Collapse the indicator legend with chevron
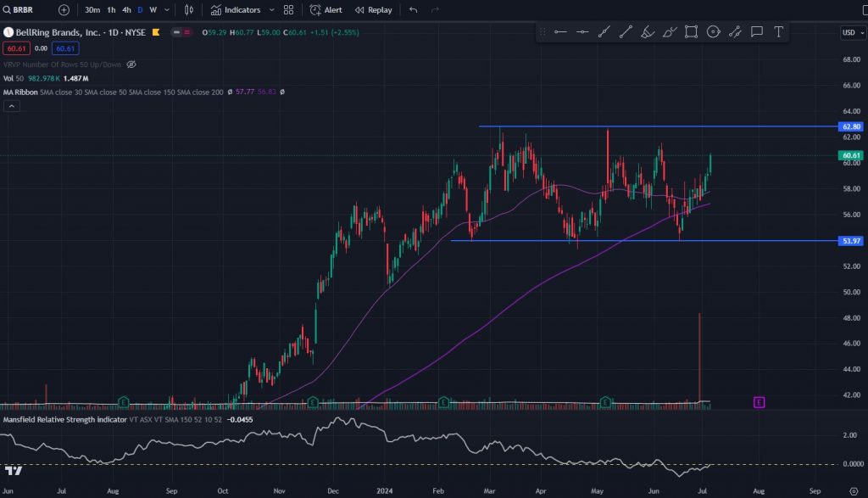868x498 pixels. click(x=12, y=106)
